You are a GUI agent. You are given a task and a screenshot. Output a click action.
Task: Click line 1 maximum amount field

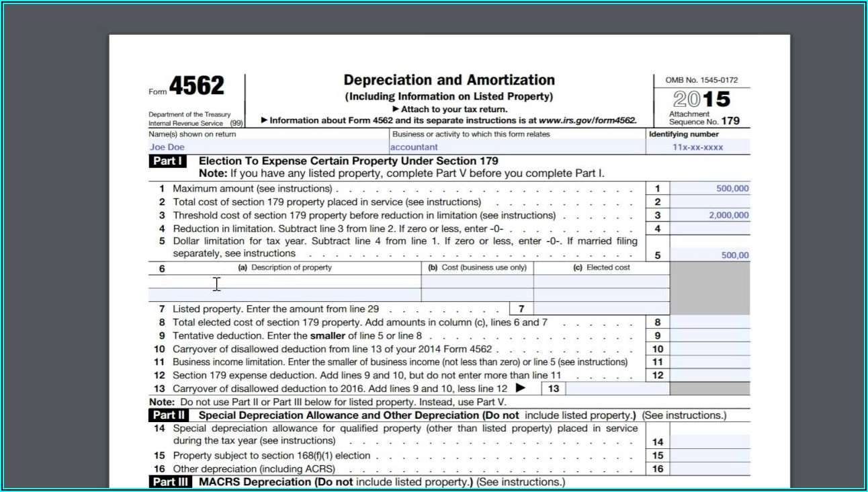tap(710, 189)
